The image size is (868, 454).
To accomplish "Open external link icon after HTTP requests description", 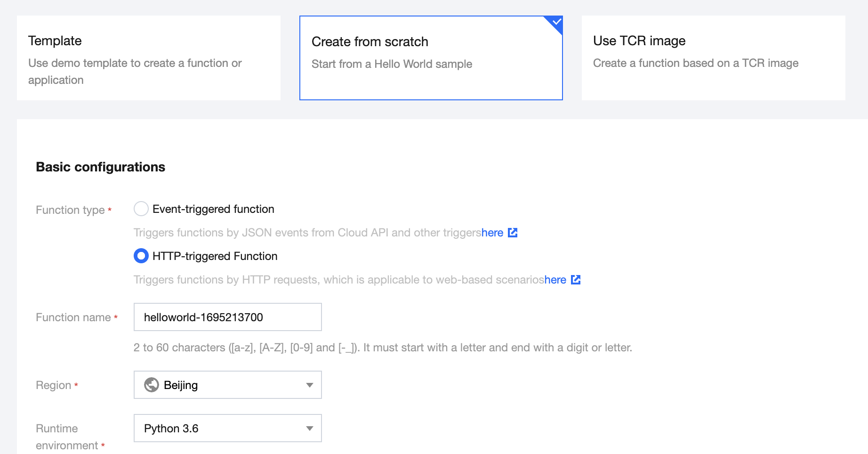I will click(576, 280).
